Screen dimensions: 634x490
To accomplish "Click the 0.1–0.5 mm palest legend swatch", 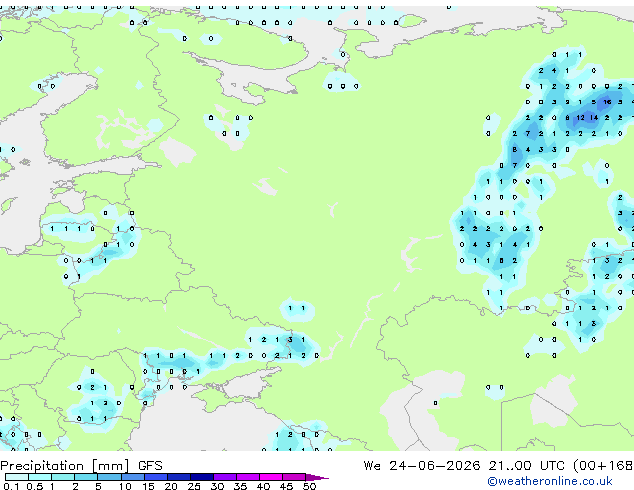I will click(x=17, y=477).
